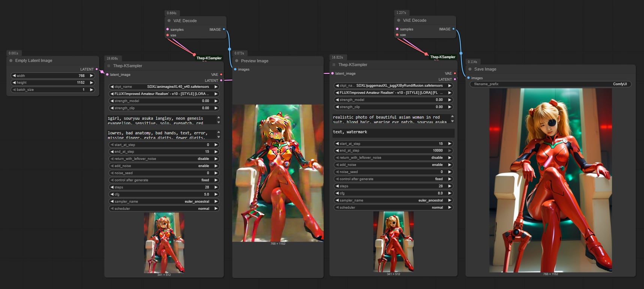Toggle add_noise in the animagineXL KSampler
Viewport: 644px width, 289px height.
[x=164, y=166]
